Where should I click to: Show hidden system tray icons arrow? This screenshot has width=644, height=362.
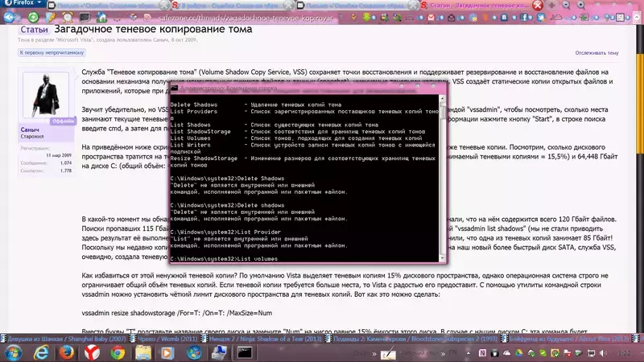pyautogui.click(x=469, y=353)
